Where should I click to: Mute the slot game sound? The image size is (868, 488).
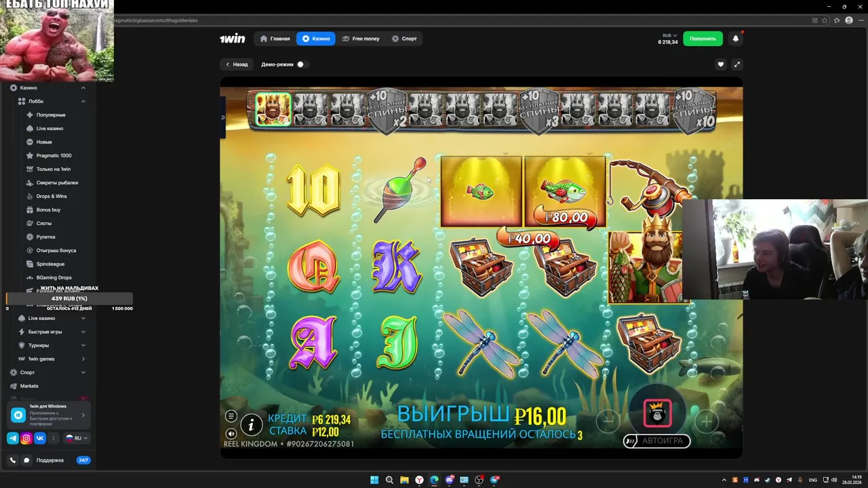pos(231,434)
